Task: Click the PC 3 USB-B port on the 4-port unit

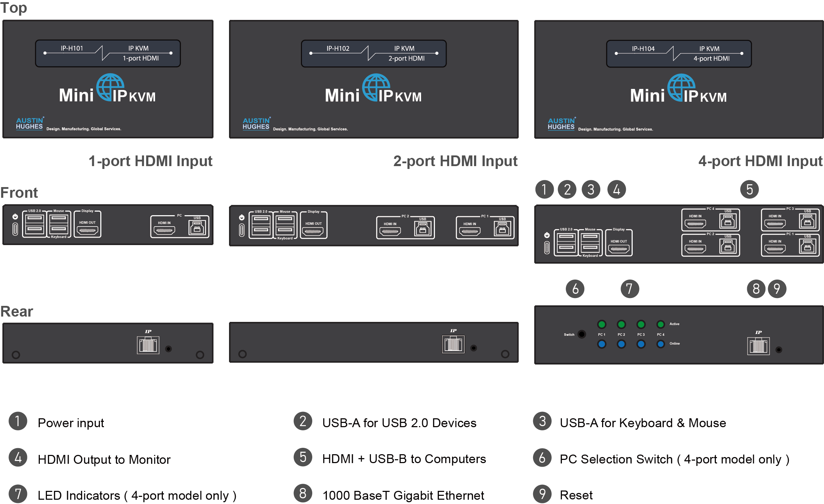Action: click(807, 221)
